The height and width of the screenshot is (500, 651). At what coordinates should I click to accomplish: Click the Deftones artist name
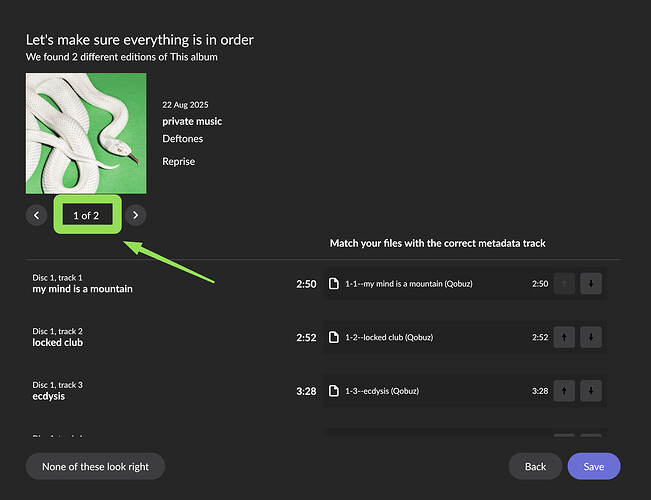point(182,140)
